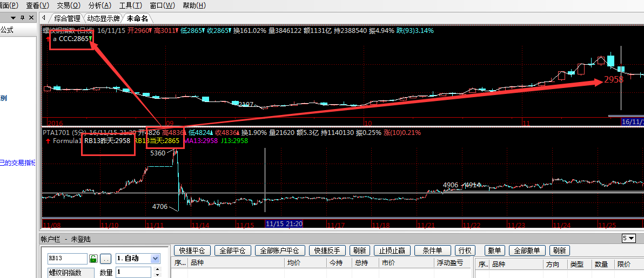
Task: Click the J13:2958 indicator label
Action: (x=234, y=141)
